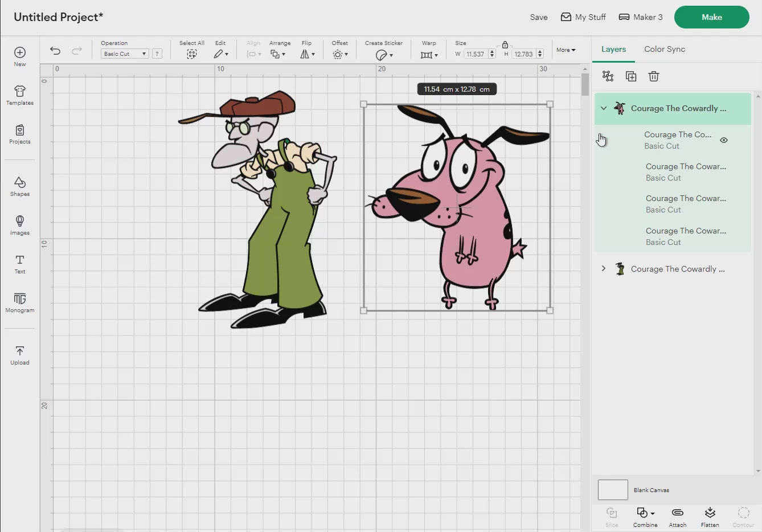Redo the last undone action
762x532 pixels.
pyautogui.click(x=77, y=51)
